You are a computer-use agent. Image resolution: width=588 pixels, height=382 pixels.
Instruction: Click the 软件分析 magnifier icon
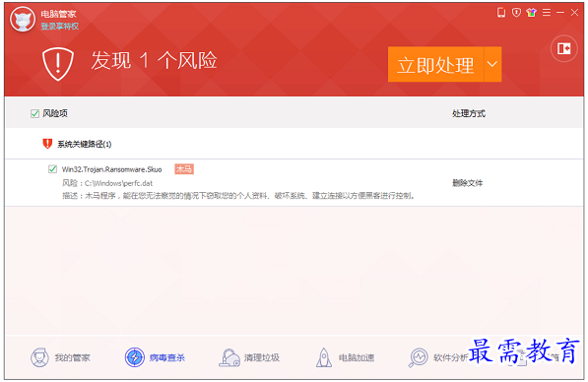coord(419,357)
